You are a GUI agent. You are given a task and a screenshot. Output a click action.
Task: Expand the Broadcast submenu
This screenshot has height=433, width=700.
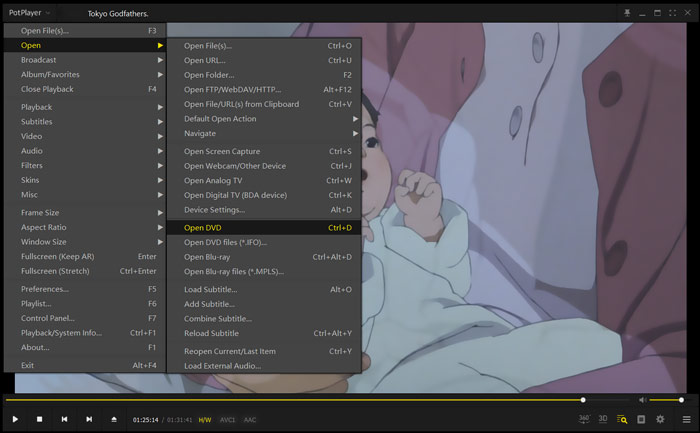pyautogui.click(x=85, y=60)
